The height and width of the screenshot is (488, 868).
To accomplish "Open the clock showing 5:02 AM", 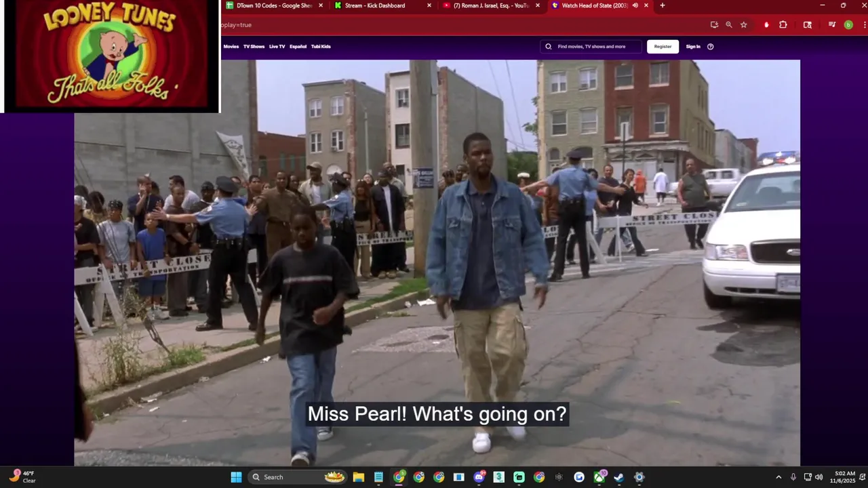I will [x=844, y=477].
